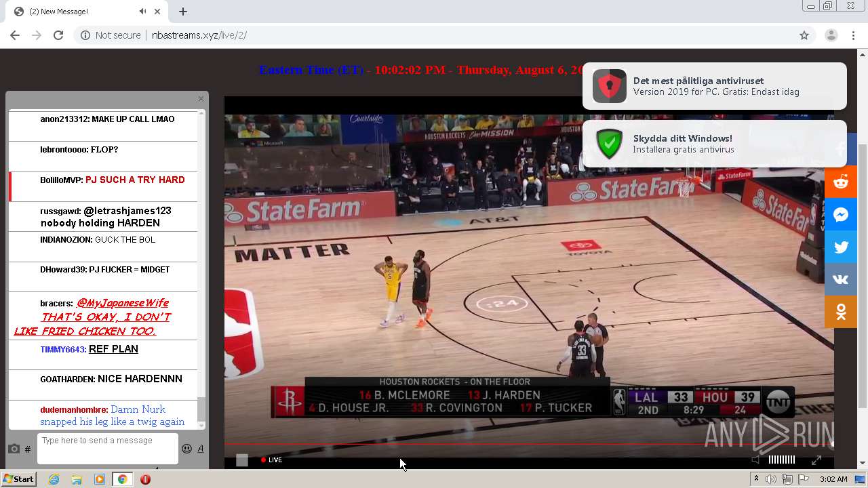Viewport: 868px width, 488px height.
Task: Mute the tab via its speaker icon
Action: click(x=142, y=12)
